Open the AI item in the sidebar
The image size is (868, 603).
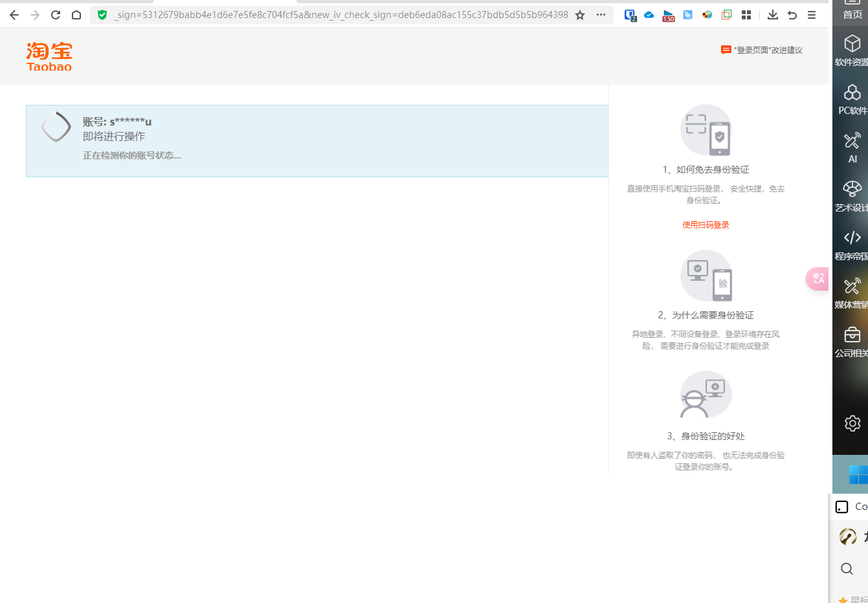(x=852, y=148)
